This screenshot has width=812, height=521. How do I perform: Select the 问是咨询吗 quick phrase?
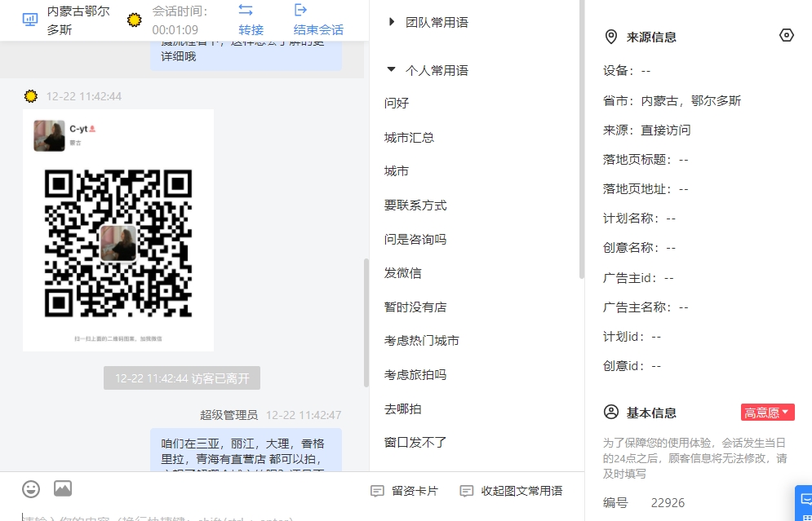coord(415,240)
